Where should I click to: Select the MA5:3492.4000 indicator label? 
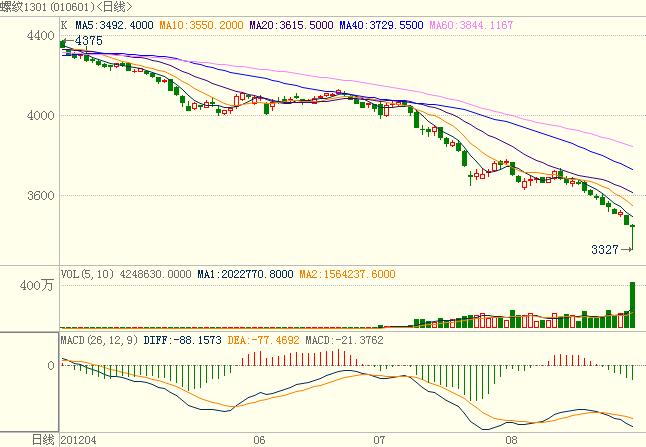(x=114, y=25)
